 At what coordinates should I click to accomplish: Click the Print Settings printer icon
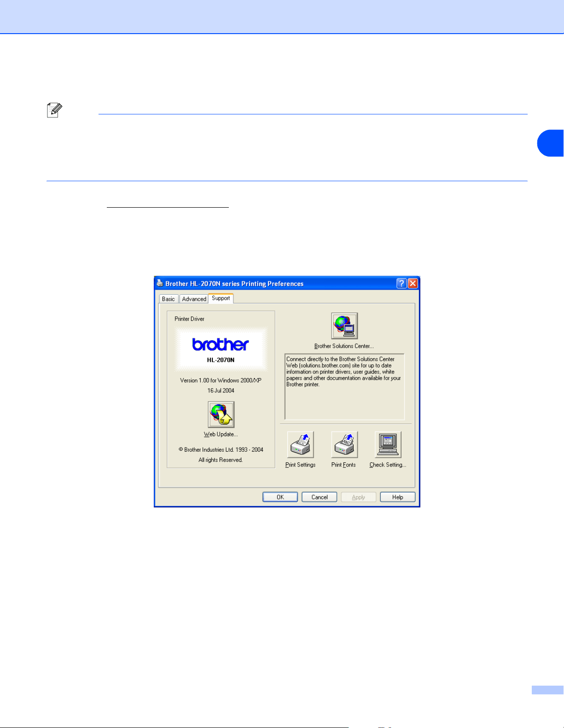pos(300,444)
